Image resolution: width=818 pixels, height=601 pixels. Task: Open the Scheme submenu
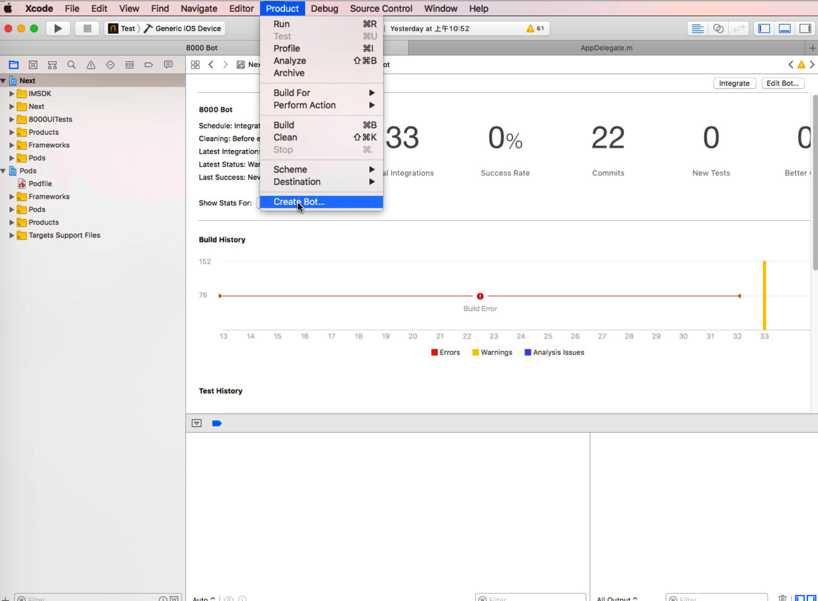(321, 169)
